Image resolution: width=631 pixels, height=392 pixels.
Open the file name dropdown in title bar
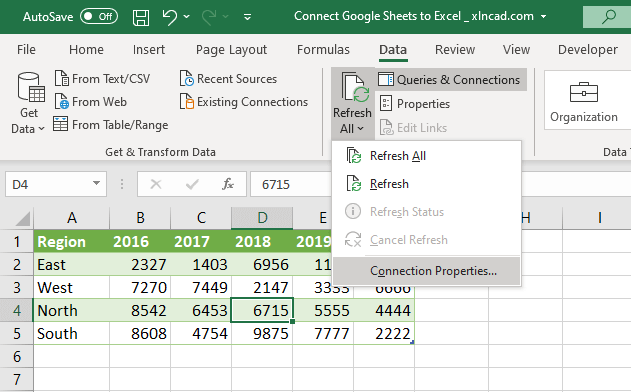[x=543, y=17]
